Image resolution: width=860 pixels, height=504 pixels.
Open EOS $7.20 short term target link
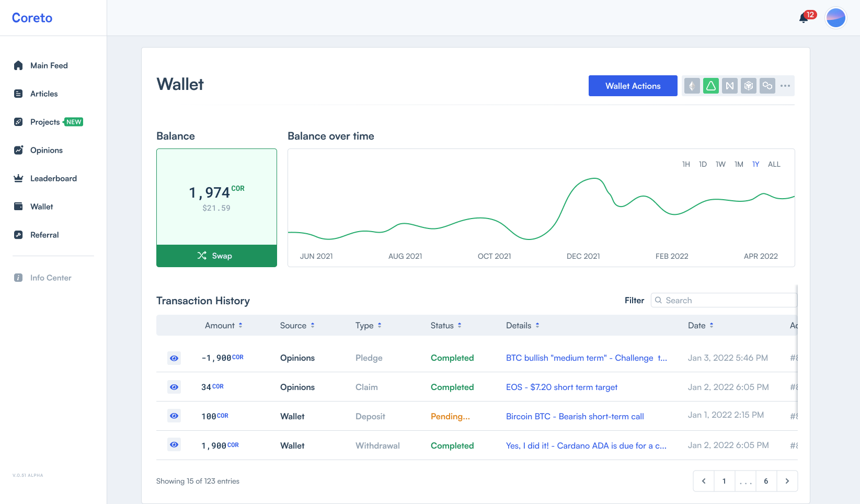pos(561,387)
